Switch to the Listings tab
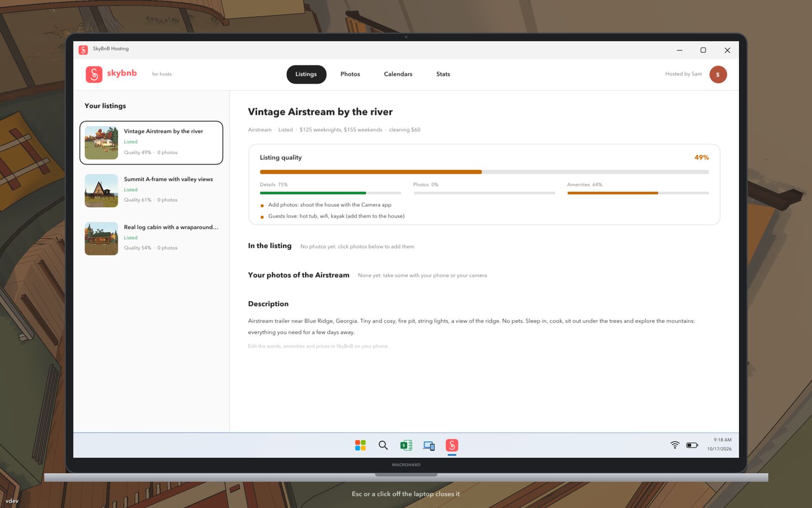 306,74
